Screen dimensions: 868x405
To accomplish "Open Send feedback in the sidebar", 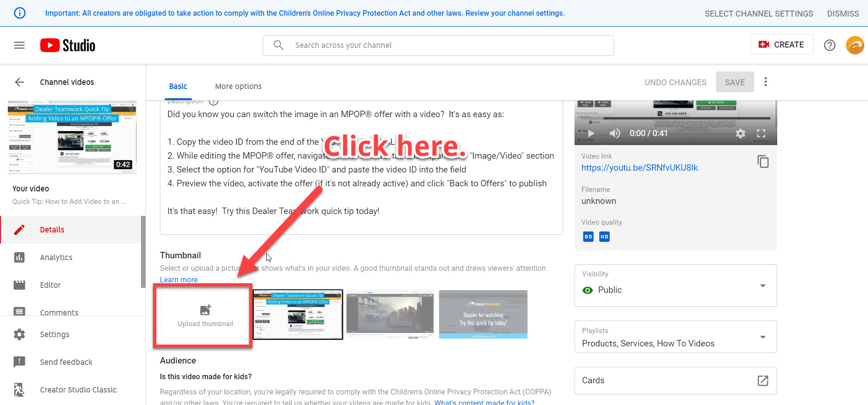I will (x=73, y=362).
